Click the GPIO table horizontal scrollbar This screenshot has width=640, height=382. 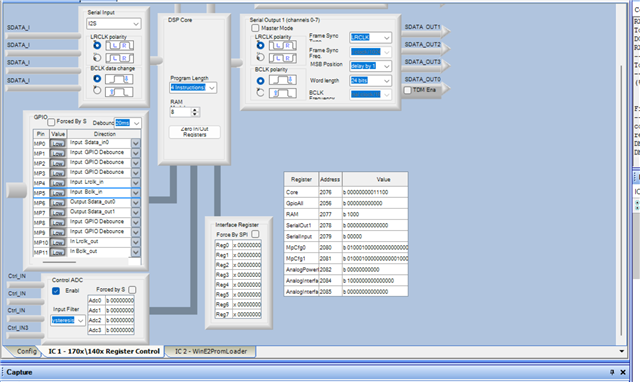tap(59, 262)
